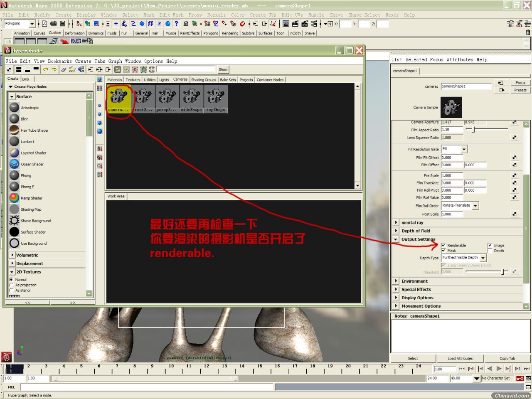Screen dimensions: 532x399
Task: Click the Presets button
Action: 520,90
